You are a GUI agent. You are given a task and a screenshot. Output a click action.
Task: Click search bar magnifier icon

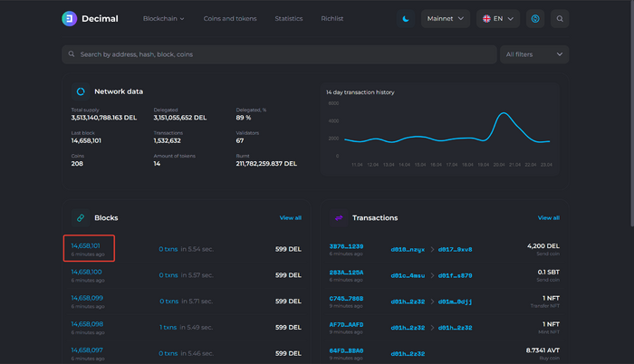coord(72,53)
